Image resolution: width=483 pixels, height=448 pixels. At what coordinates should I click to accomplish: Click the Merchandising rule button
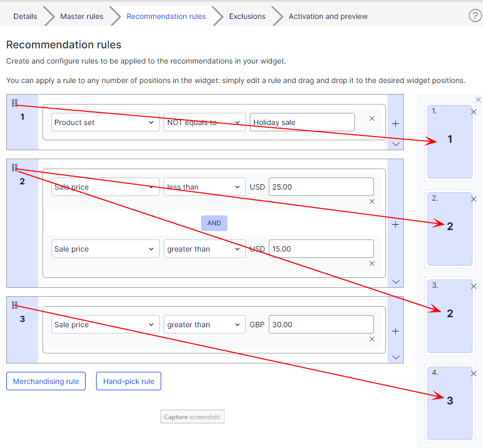pyautogui.click(x=46, y=381)
